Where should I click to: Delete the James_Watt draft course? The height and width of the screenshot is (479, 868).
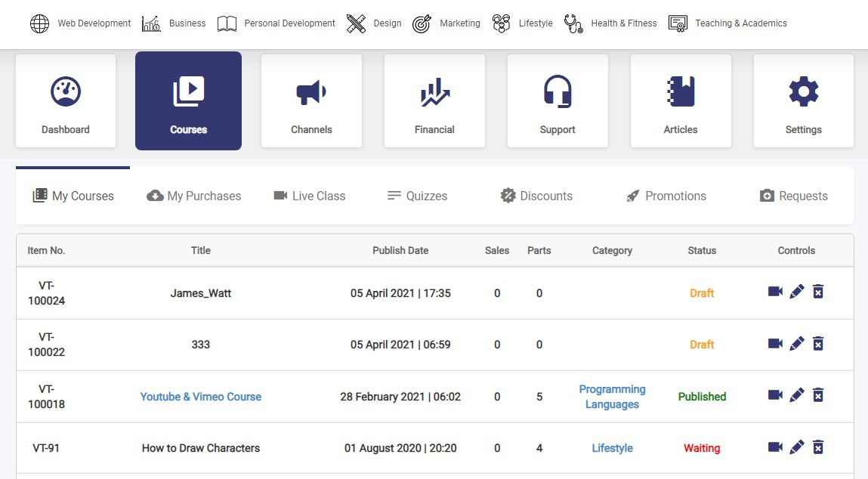[817, 292]
